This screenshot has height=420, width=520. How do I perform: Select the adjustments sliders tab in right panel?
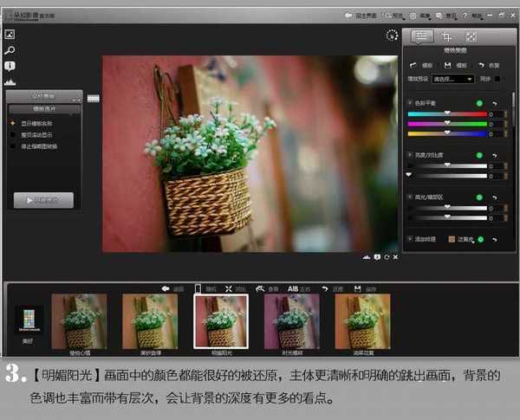[x=422, y=36]
